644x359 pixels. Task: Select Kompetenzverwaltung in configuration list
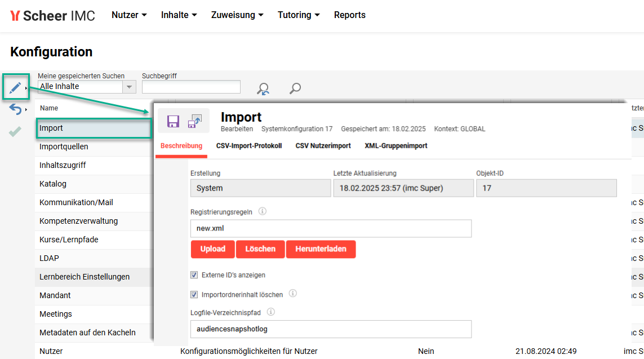pos(78,221)
